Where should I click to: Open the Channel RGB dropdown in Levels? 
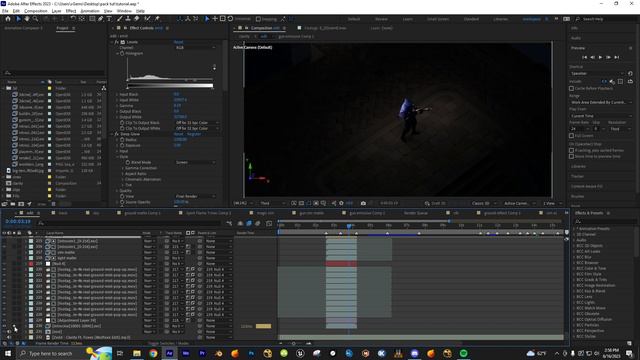[x=195, y=48]
